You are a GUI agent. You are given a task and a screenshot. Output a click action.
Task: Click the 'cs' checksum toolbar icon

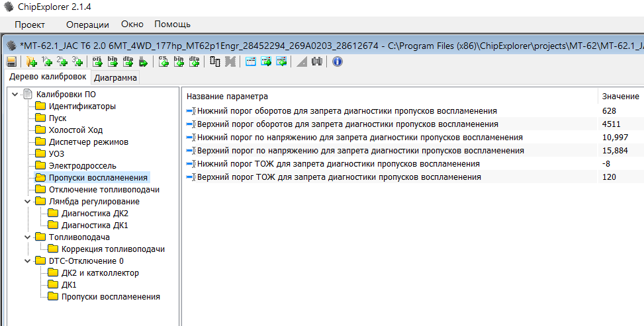pyautogui.click(x=163, y=62)
